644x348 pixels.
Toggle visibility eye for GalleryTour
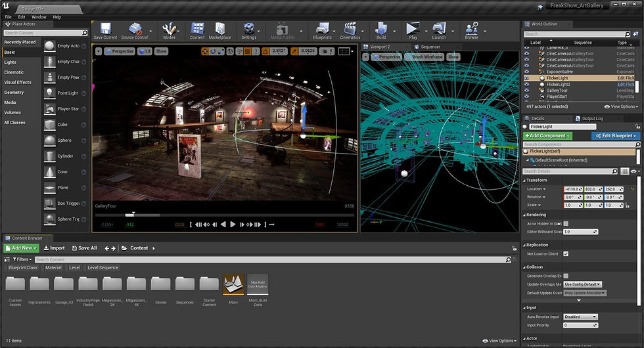click(526, 91)
